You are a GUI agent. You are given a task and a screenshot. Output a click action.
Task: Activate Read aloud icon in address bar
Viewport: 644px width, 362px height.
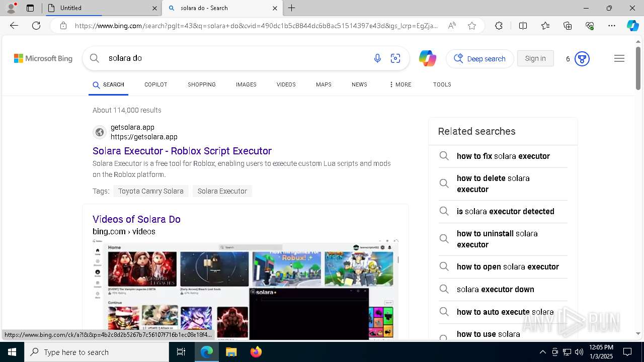point(452,26)
